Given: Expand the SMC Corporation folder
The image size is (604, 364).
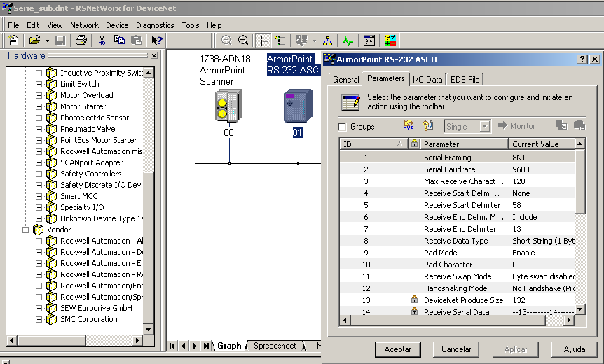Looking at the screenshot, I should point(39,319).
